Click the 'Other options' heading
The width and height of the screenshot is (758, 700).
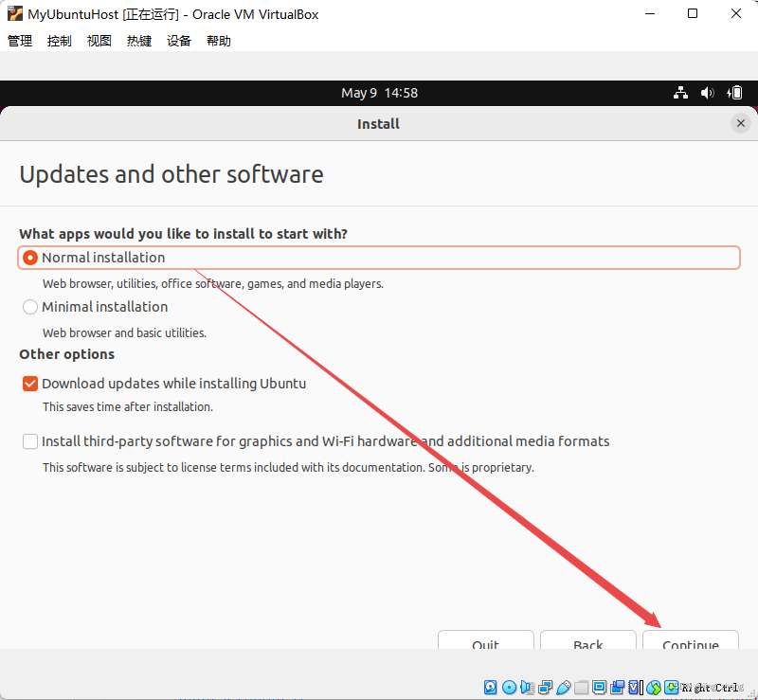[x=66, y=354]
